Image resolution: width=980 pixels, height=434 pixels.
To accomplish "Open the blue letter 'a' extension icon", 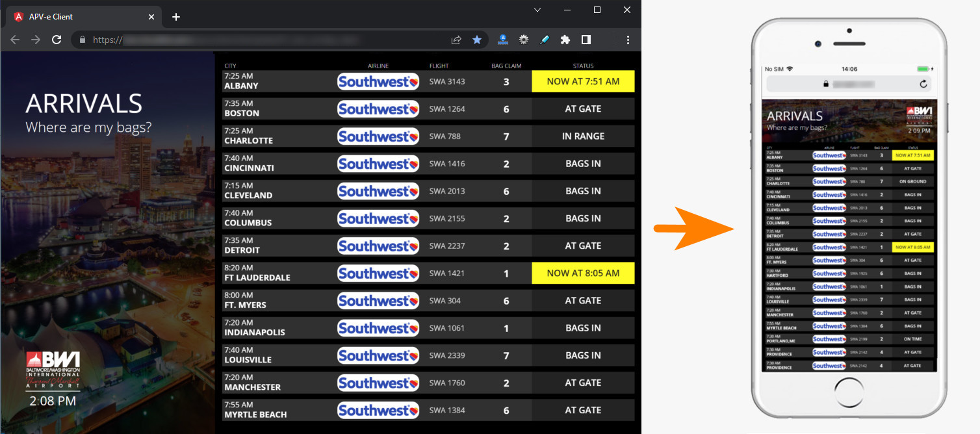I will (x=502, y=40).
